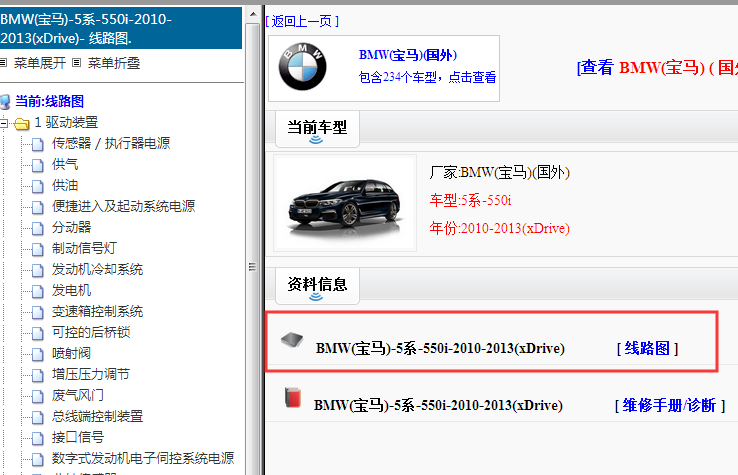Open the 喷射阀 tree entry

pos(71,353)
